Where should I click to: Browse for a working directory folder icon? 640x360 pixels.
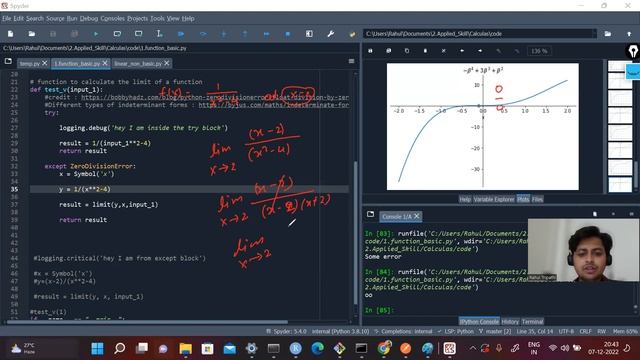click(608, 34)
